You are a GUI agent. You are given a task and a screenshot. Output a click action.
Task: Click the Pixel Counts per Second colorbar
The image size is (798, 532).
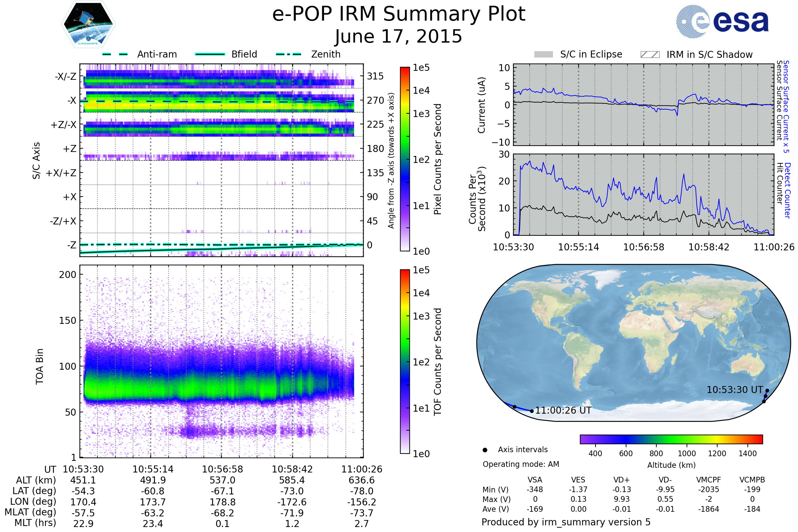[x=405, y=159]
